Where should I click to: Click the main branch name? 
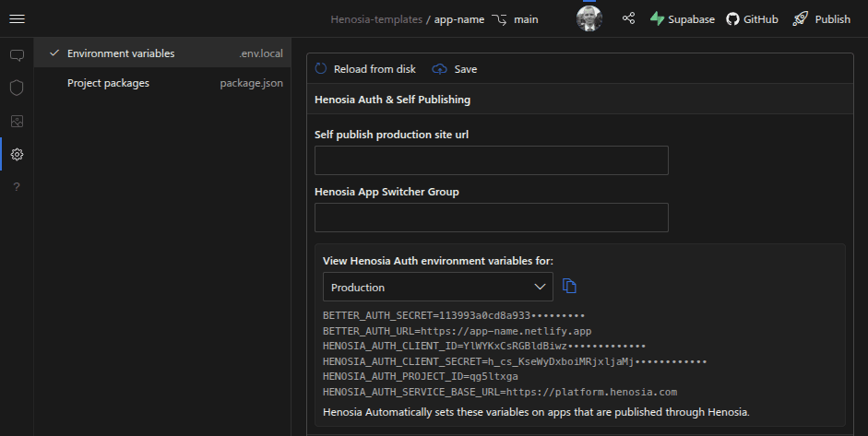[526, 20]
